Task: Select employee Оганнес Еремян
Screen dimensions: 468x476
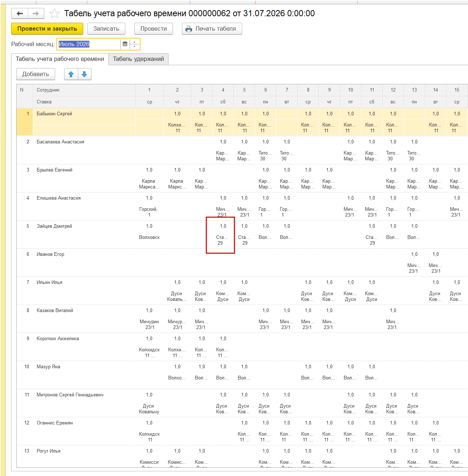Action: (55, 423)
